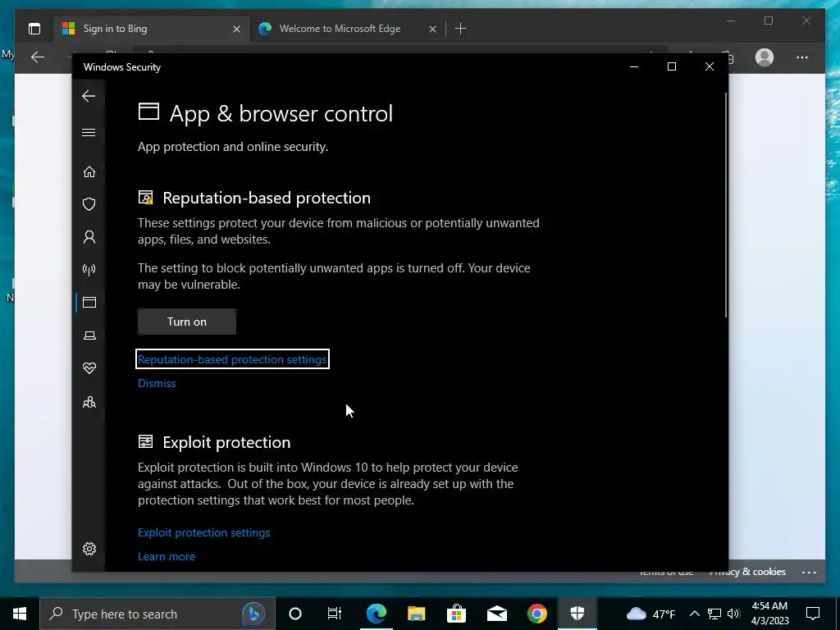Screen dimensions: 840x630
Task: Open Edge page footer more options ellipsis
Action: [809, 572]
